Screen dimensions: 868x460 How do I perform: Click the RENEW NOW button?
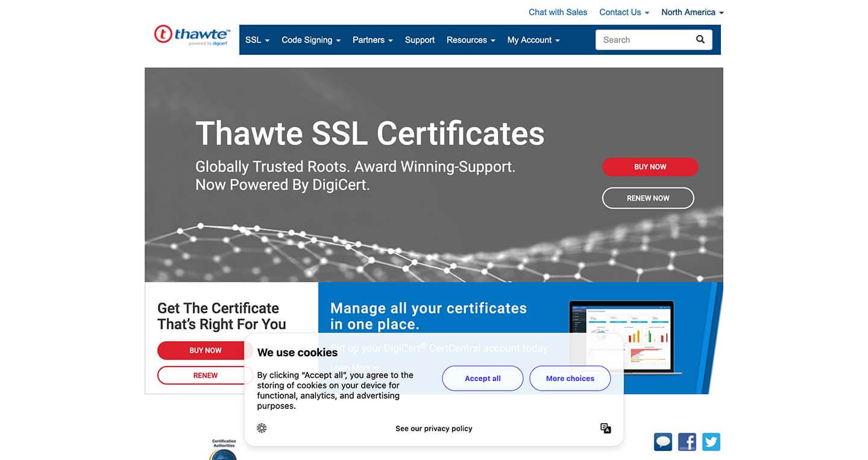[648, 198]
